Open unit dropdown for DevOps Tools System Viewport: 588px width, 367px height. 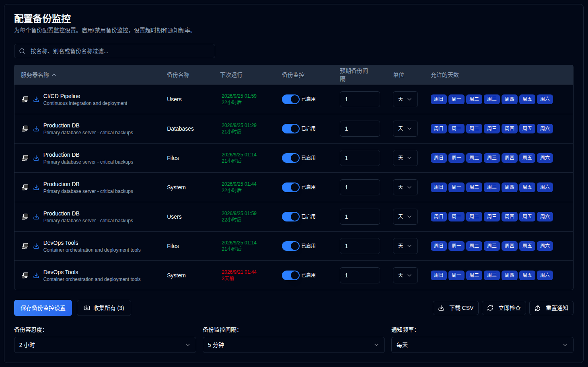click(405, 275)
